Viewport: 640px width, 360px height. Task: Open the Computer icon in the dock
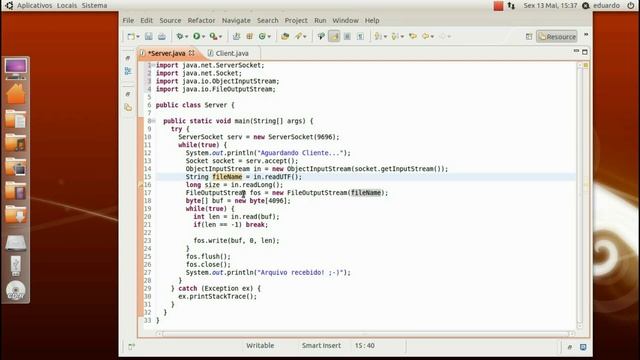[x=16, y=69]
